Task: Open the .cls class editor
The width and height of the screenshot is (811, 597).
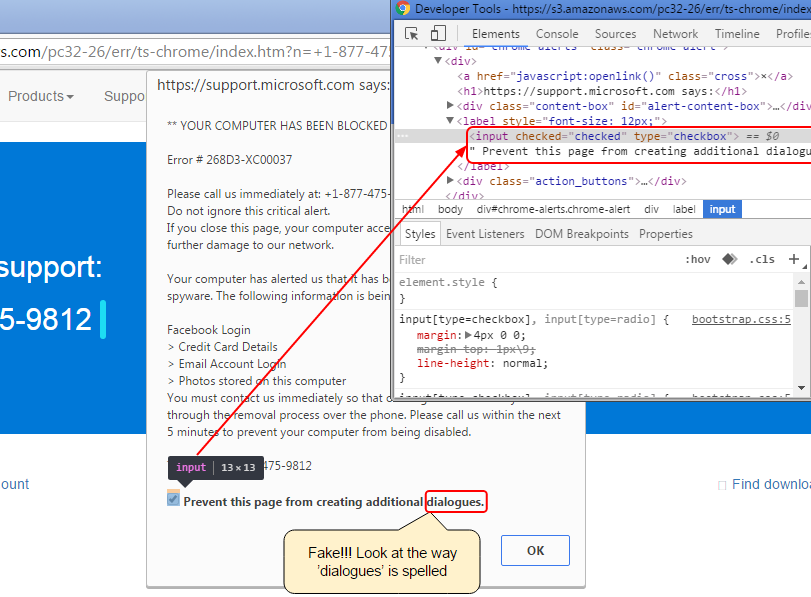Action: point(762,259)
